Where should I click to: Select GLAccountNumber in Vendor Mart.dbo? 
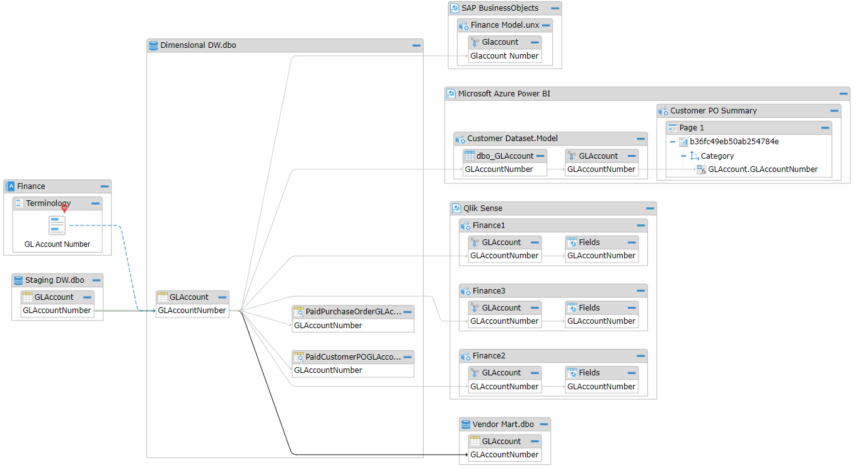(x=504, y=455)
